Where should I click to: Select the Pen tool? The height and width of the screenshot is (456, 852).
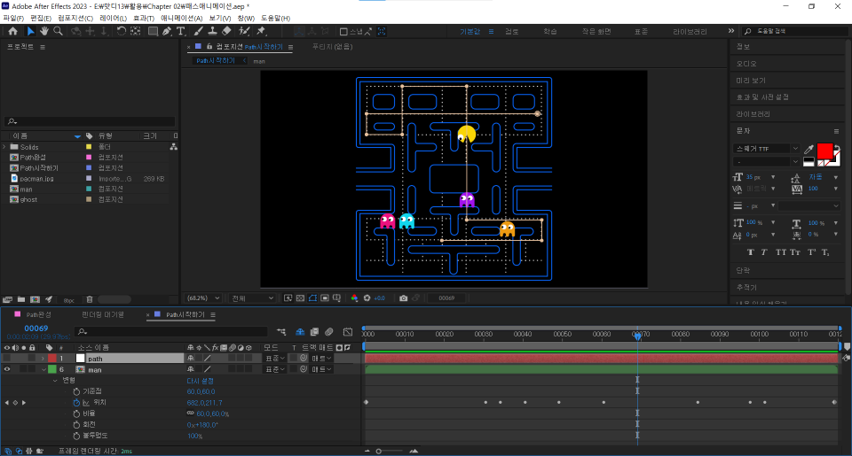167,32
